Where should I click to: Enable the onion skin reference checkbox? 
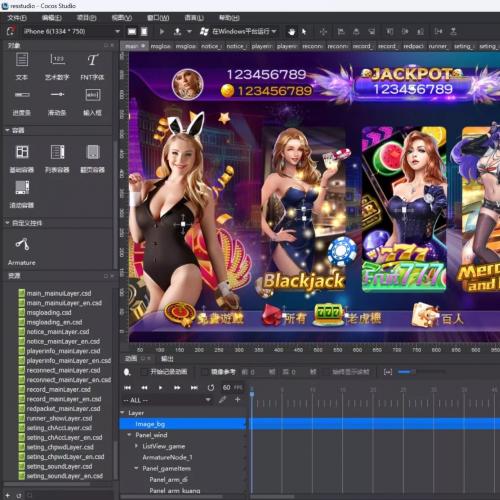[205, 372]
